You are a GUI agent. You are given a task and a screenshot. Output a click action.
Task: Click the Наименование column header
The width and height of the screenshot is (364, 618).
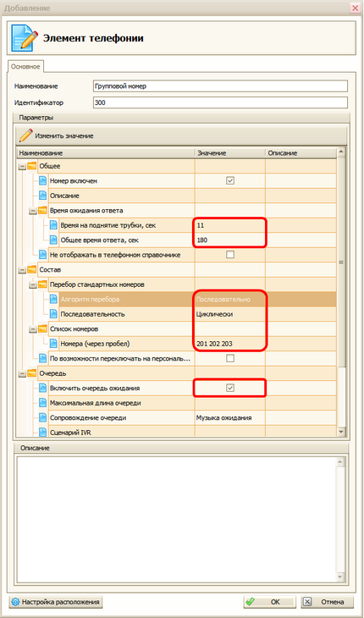[105, 153]
